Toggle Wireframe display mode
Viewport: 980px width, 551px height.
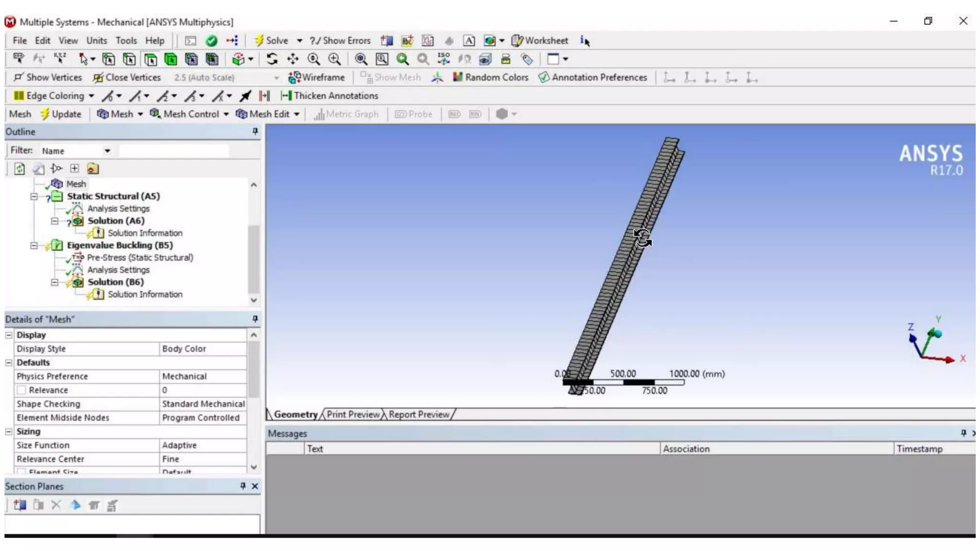tap(316, 77)
